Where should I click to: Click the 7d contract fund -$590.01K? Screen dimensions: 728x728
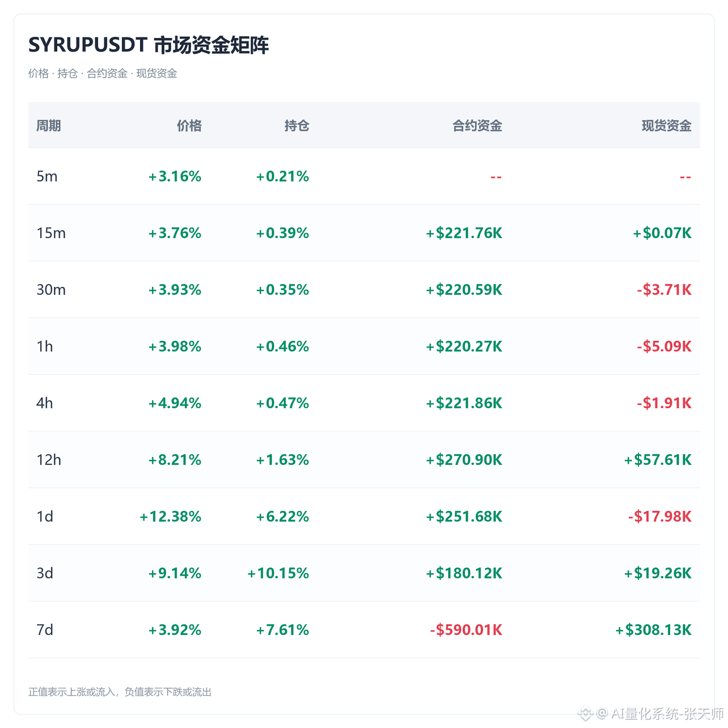[x=466, y=630]
